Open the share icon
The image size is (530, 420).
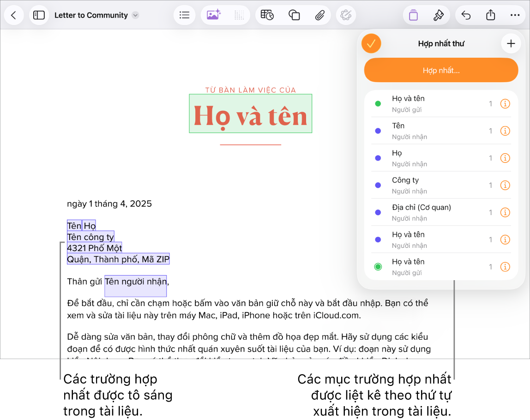(490, 15)
